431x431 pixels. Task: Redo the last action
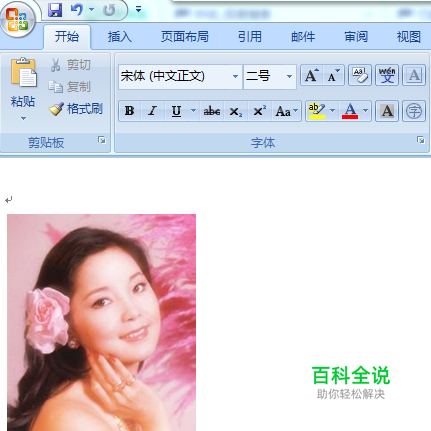109,10
